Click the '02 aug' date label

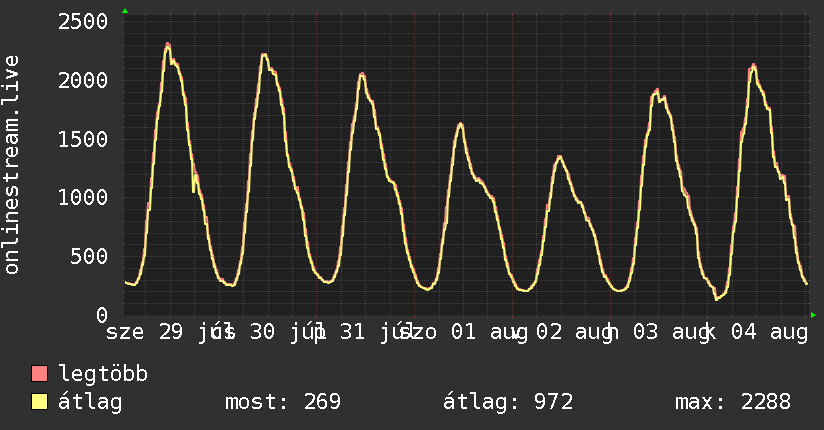(x=575, y=333)
